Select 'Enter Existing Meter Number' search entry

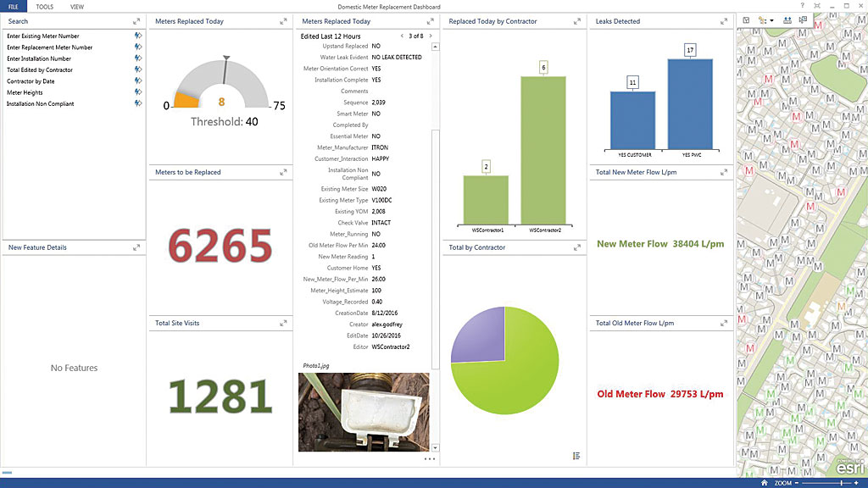click(42, 36)
